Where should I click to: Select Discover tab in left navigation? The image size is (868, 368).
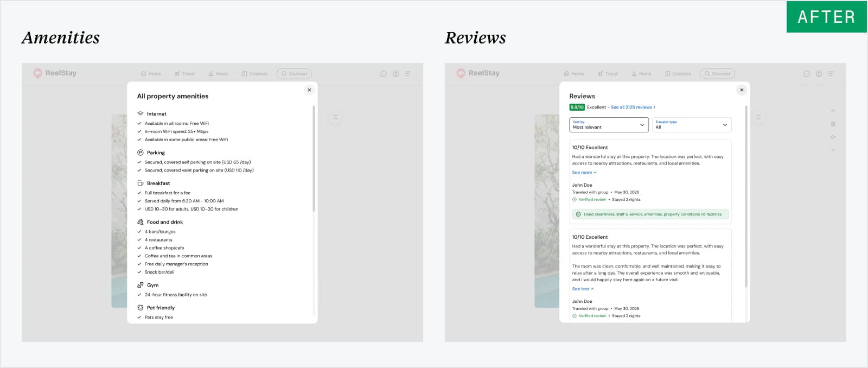pos(294,74)
